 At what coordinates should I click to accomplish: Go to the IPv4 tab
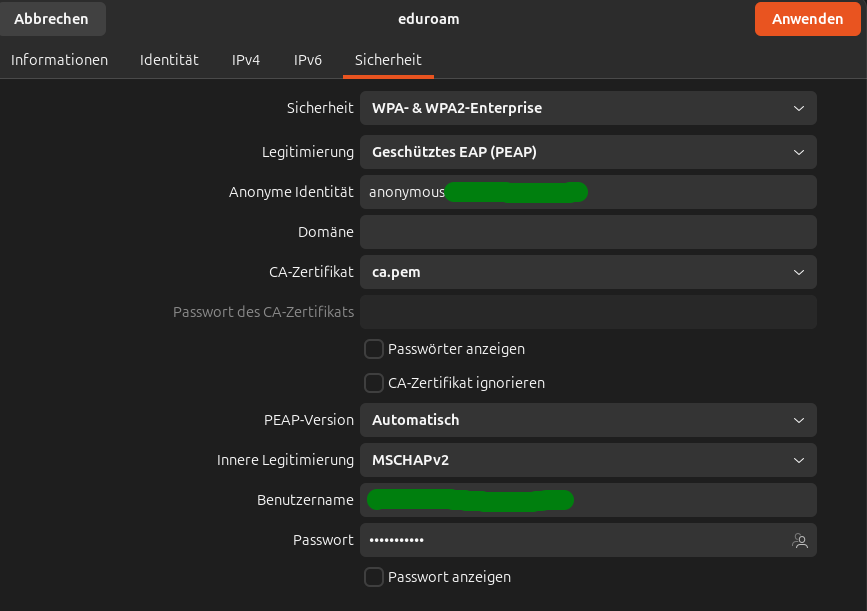coord(246,60)
